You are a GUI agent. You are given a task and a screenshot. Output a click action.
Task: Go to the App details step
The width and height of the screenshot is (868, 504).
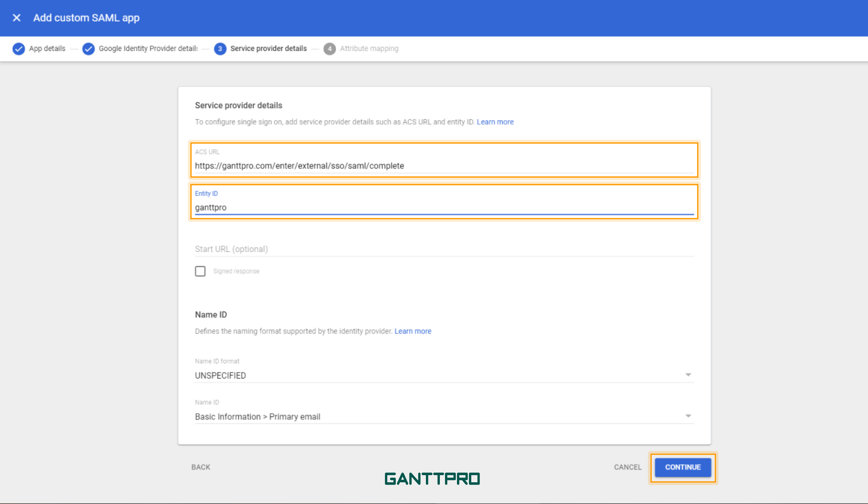47,49
